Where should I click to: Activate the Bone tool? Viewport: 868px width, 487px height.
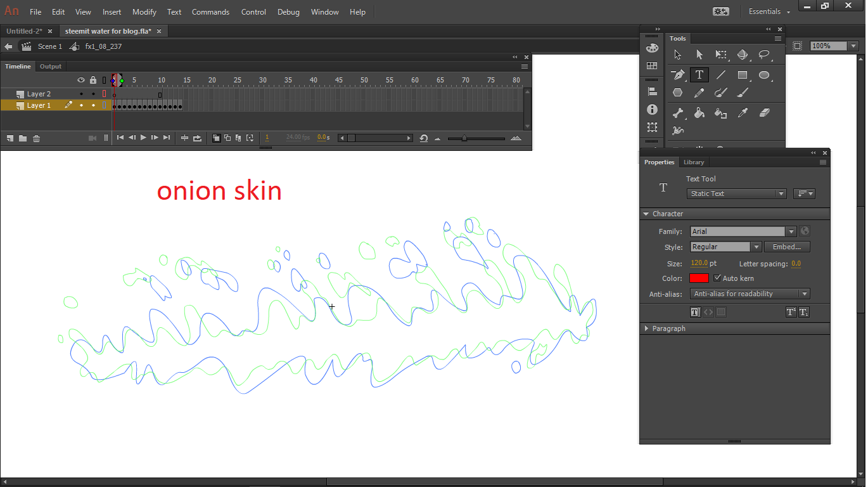[678, 113]
